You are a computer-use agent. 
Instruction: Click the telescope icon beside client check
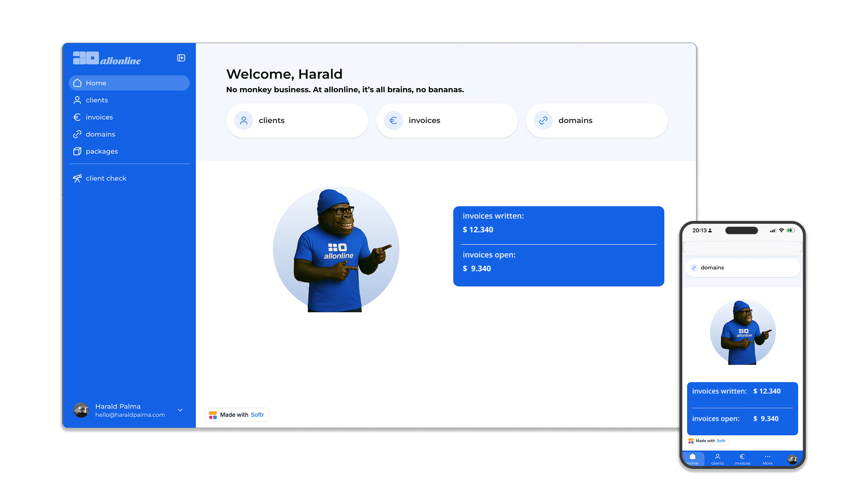click(77, 178)
